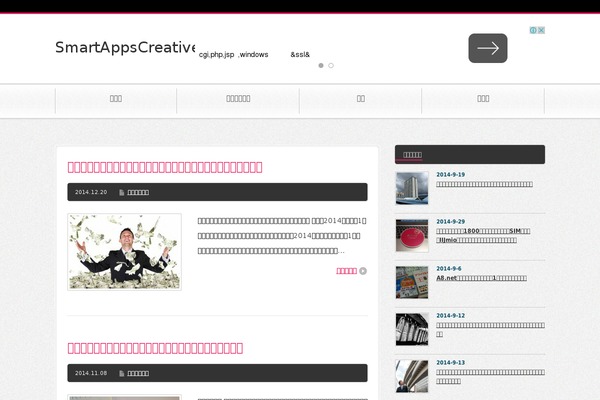Image resolution: width=600 pixels, height=400 pixels.
Task: Click the SmartAppsCreative site logo
Action: [125, 47]
